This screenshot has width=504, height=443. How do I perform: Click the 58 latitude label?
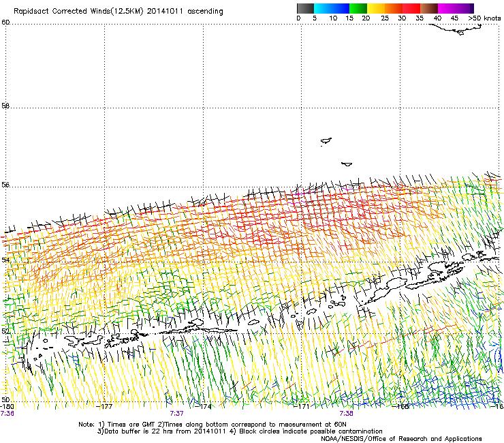point(5,106)
